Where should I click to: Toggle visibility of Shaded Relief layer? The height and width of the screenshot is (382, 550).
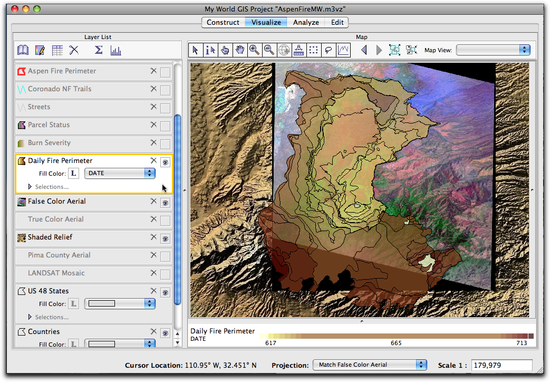point(165,239)
